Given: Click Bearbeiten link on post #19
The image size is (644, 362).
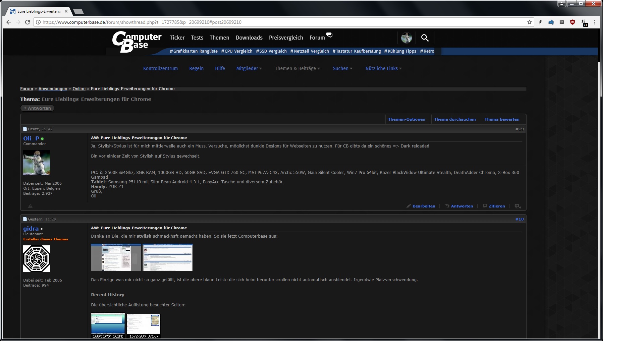Looking at the screenshot, I should (424, 206).
